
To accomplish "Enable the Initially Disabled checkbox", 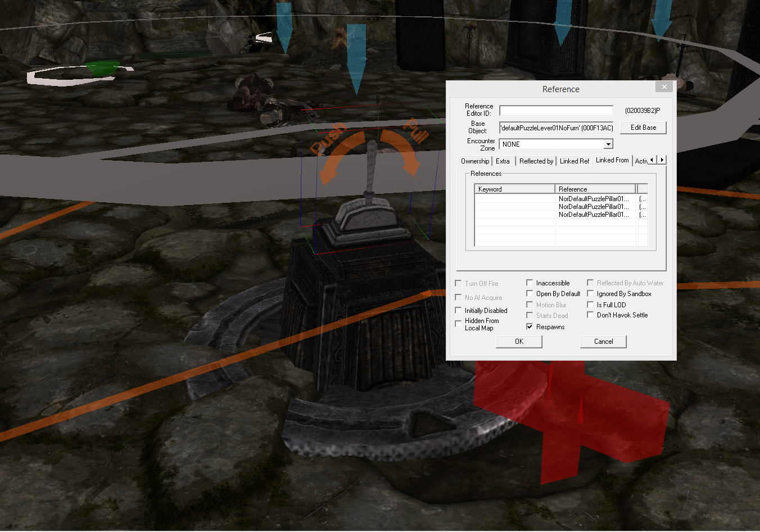I will pos(458,310).
